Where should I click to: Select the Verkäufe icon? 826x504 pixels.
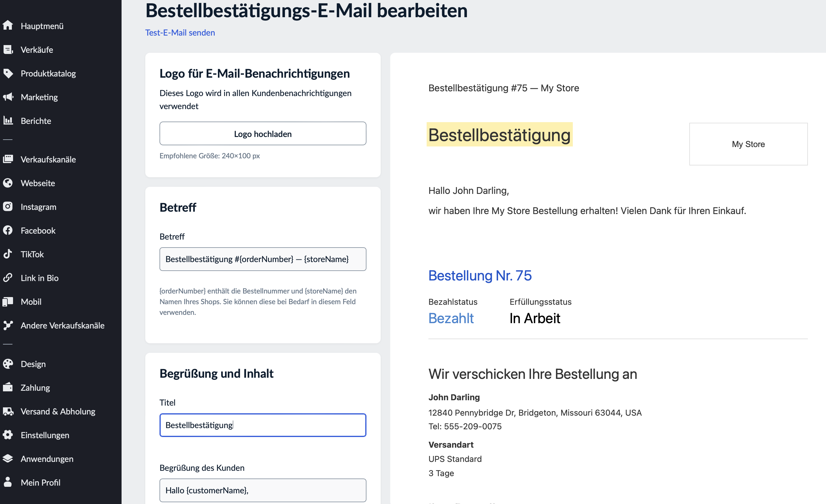point(8,49)
